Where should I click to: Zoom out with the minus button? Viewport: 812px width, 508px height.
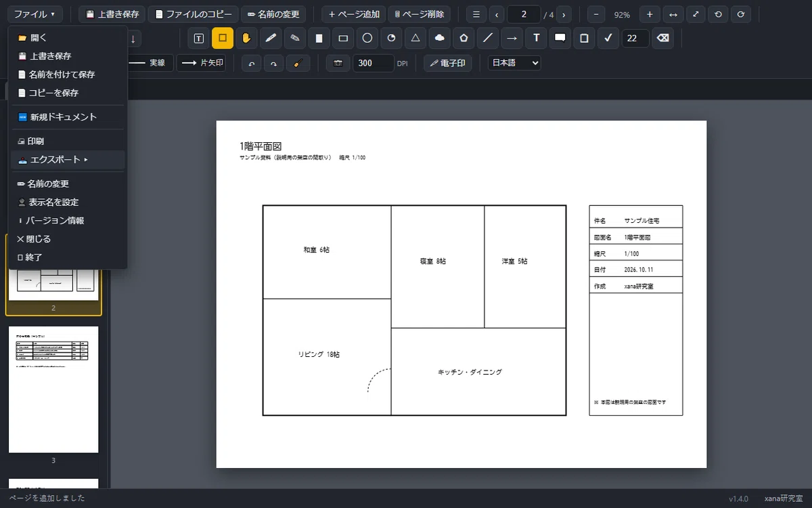click(596, 14)
